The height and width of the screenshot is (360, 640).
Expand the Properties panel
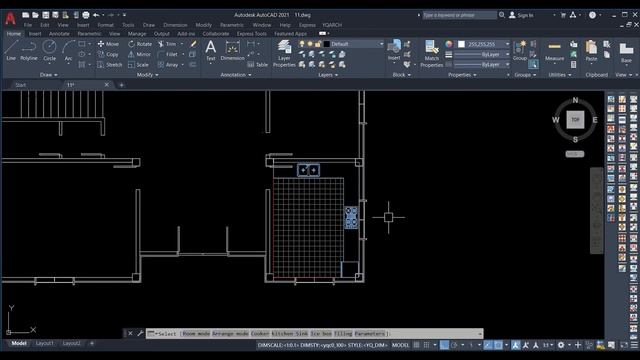tap(462, 75)
